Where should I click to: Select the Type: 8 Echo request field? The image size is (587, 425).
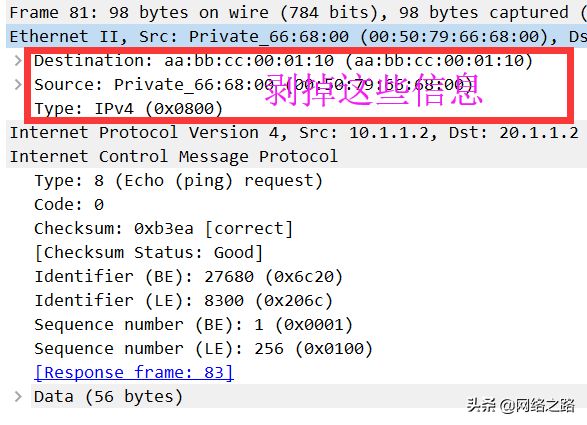(x=178, y=181)
